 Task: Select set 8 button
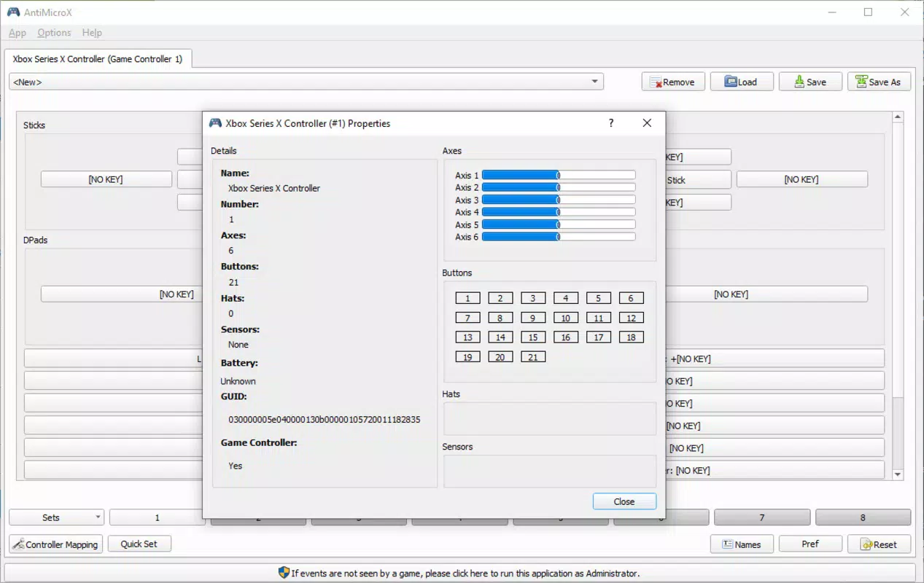pos(863,517)
